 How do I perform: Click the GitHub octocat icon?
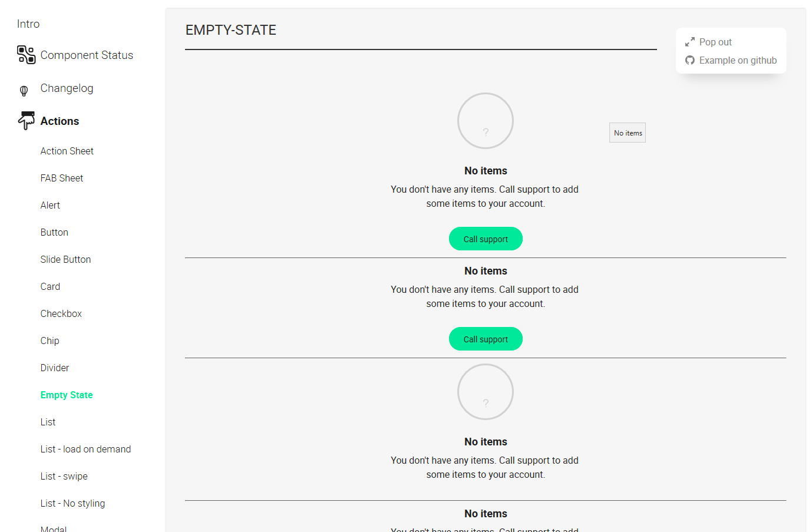click(x=690, y=60)
